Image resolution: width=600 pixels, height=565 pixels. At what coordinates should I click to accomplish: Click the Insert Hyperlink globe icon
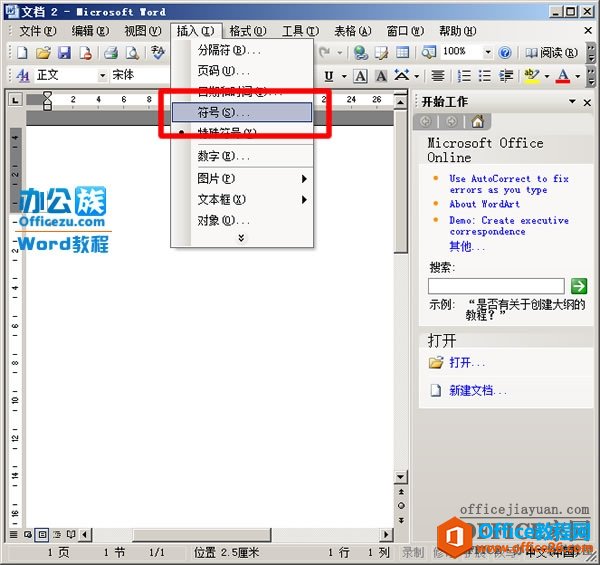click(360, 52)
